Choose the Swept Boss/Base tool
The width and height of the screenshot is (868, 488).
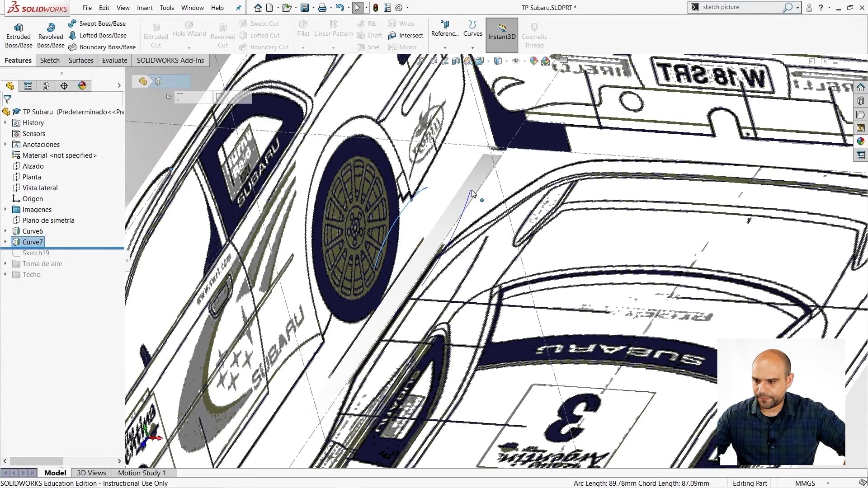point(97,23)
